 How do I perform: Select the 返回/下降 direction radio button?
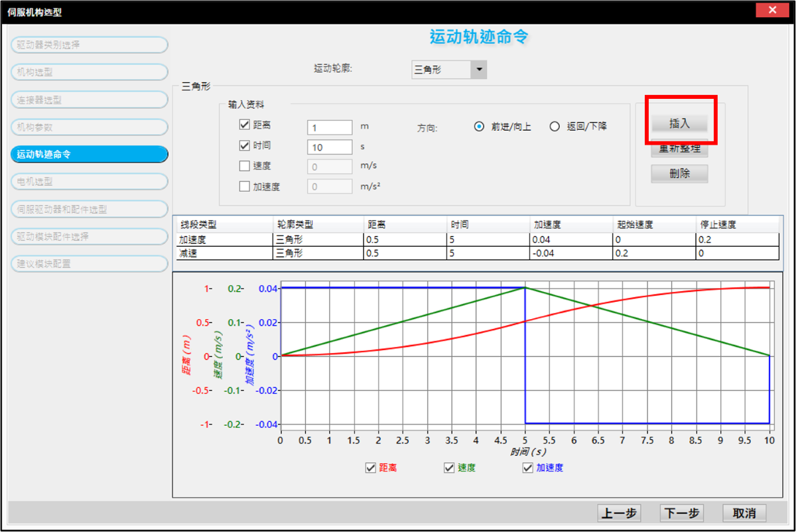click(555, 127)
